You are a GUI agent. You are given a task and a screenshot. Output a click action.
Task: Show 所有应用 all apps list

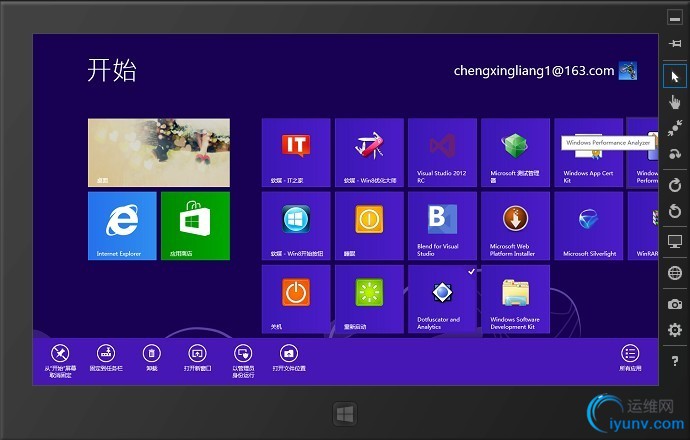point(630,358)
